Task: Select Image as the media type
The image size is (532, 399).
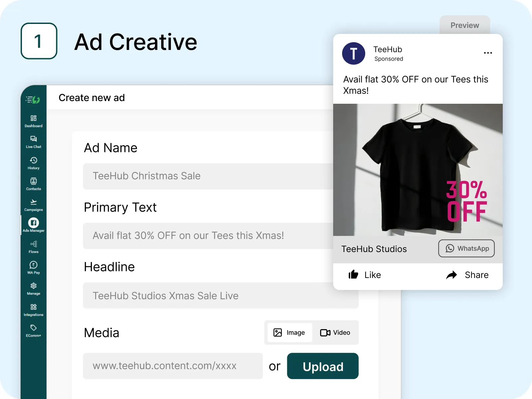Action: (290, 332)
